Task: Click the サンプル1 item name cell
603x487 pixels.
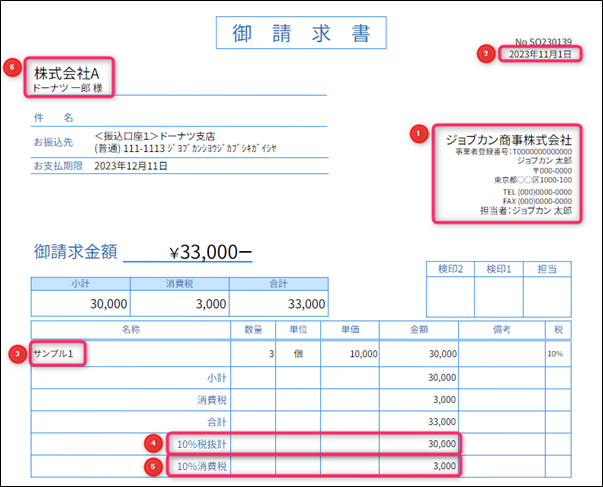Action: tap(60, 354)
